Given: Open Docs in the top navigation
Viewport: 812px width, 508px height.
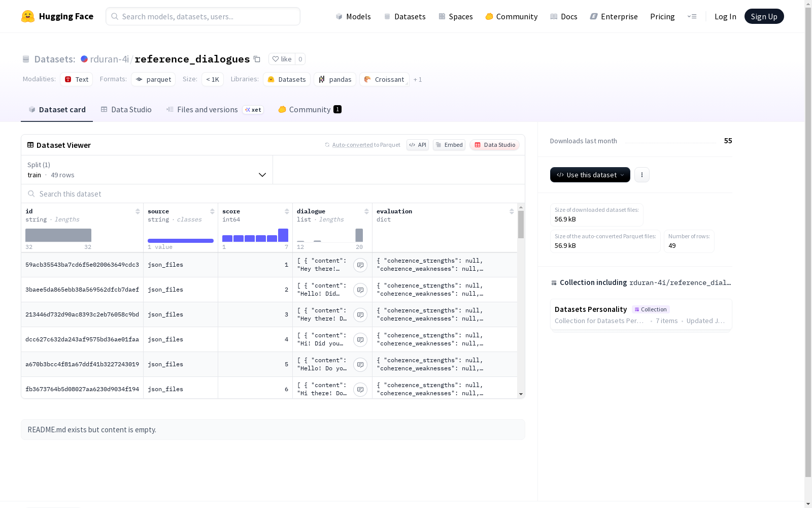Looking at the screenshot, I should pyautogui.click(x=564, y=16).
